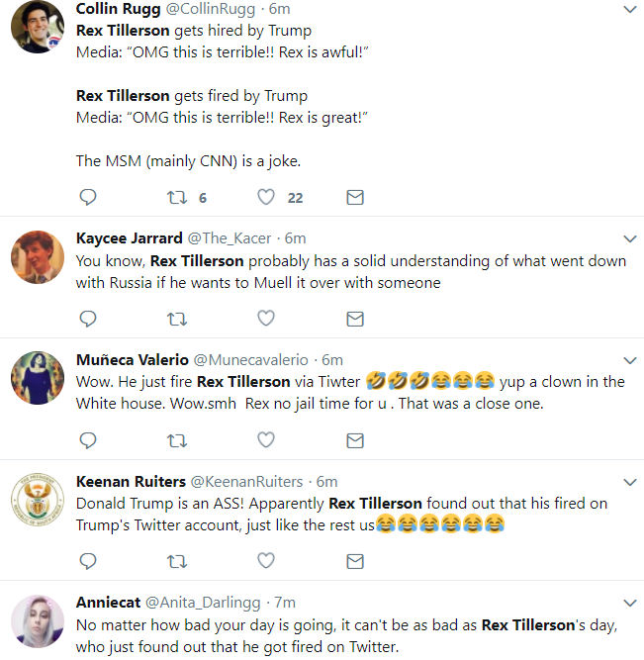Toggle retweet on Kaycee Jarrard's tweet

coord(177,318)
